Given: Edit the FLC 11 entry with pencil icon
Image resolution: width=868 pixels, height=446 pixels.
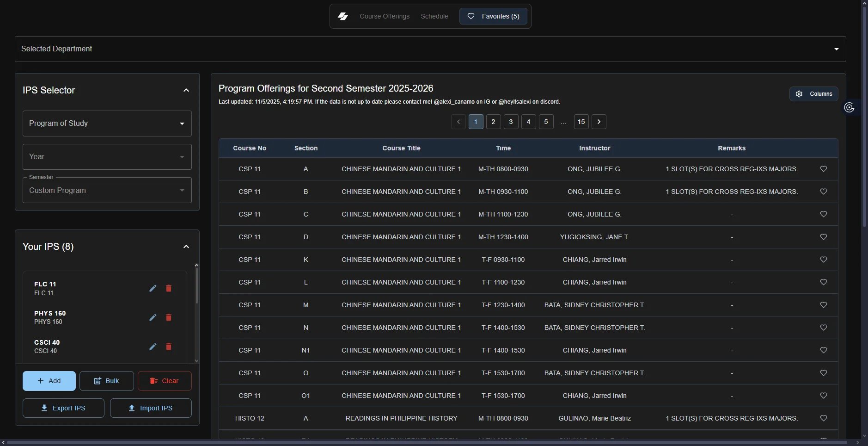Looking at the screenshot, I should coord(153,288).
